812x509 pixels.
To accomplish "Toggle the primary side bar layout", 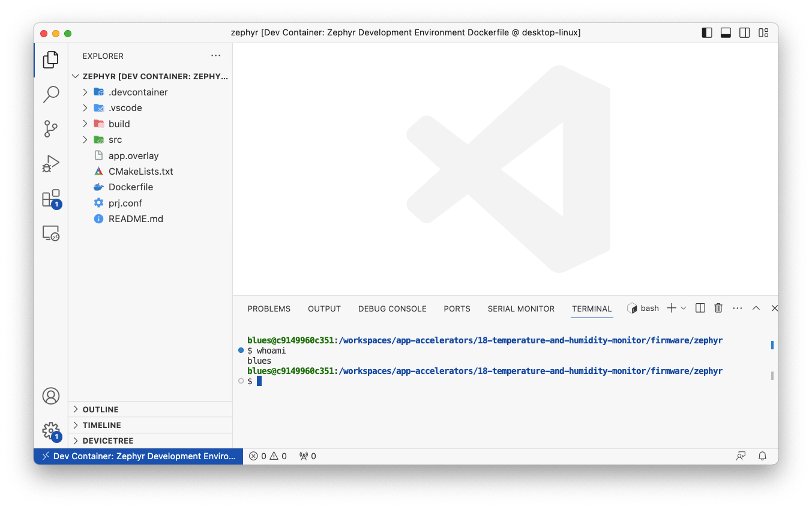I will coord(707,33).
